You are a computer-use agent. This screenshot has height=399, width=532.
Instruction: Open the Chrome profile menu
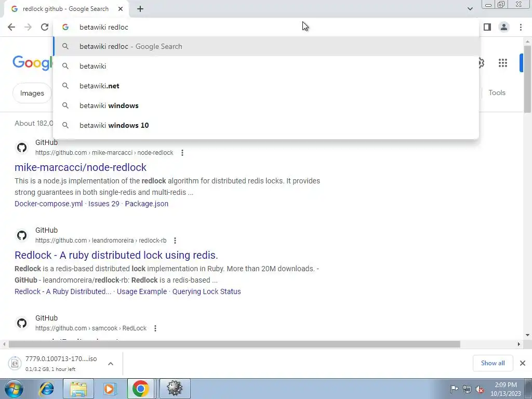(x=504, y=27)
